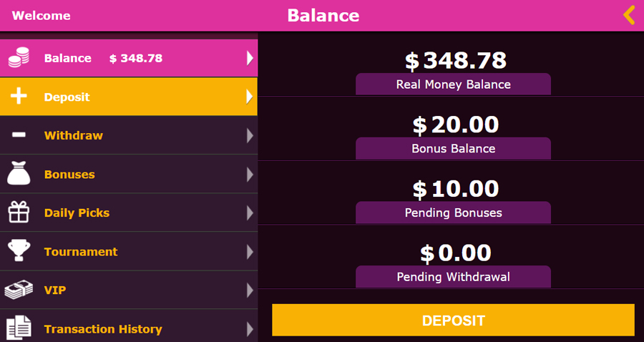Click the Transaction History document icon
This screenshot has height=342, width=644.
point(19,328)
